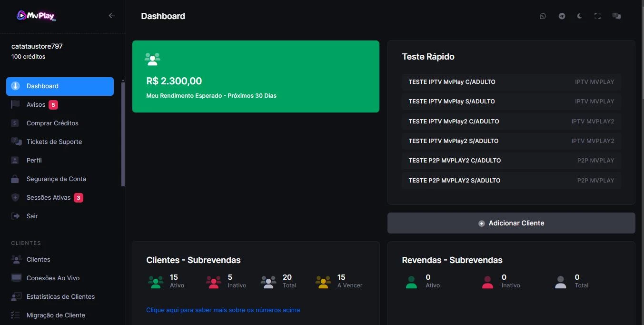Screen dimensions: 644x325
Task: Enter fullscreen mode via the expand icon
Action: (597, 16)
